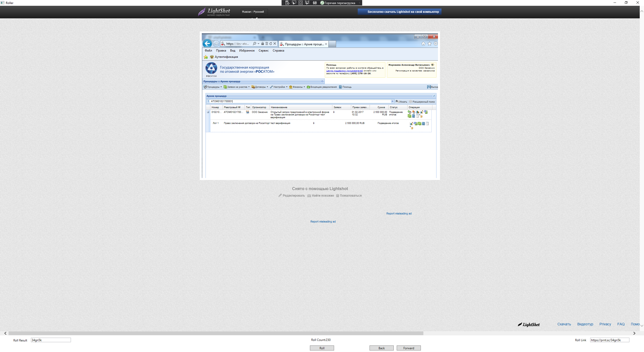
Task: Click the pencil icon beside Редактировать
Action: tap(280, 195)
